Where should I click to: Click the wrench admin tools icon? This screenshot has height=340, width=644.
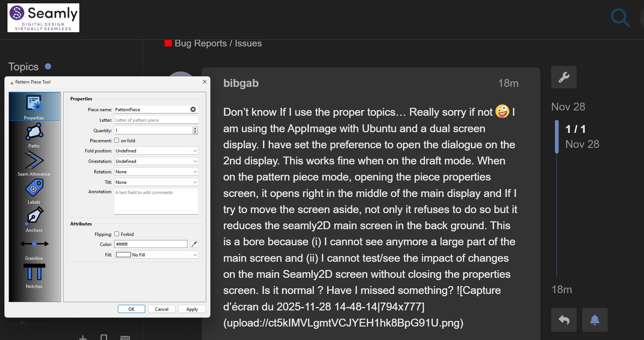(564, 77)
